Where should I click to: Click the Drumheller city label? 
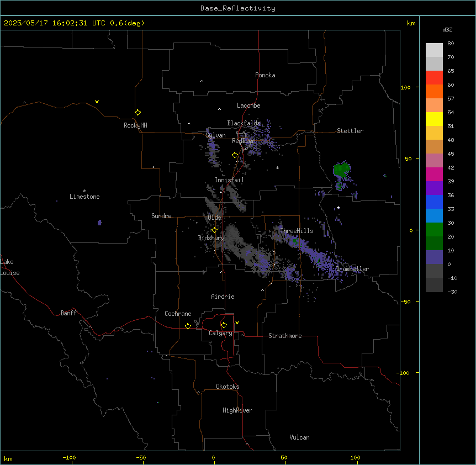click(x=352, y=269)
